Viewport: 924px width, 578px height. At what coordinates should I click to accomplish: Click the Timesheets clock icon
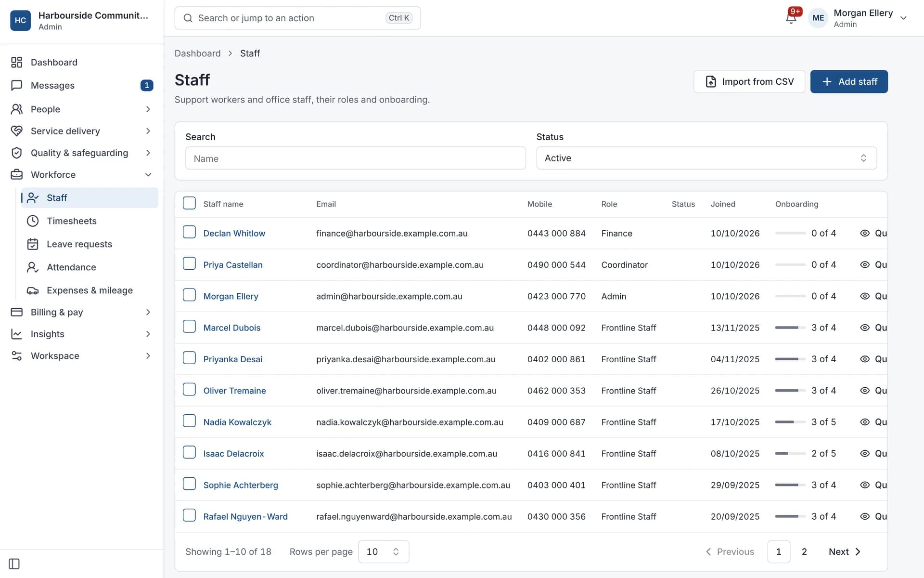(x=33, y=221)
